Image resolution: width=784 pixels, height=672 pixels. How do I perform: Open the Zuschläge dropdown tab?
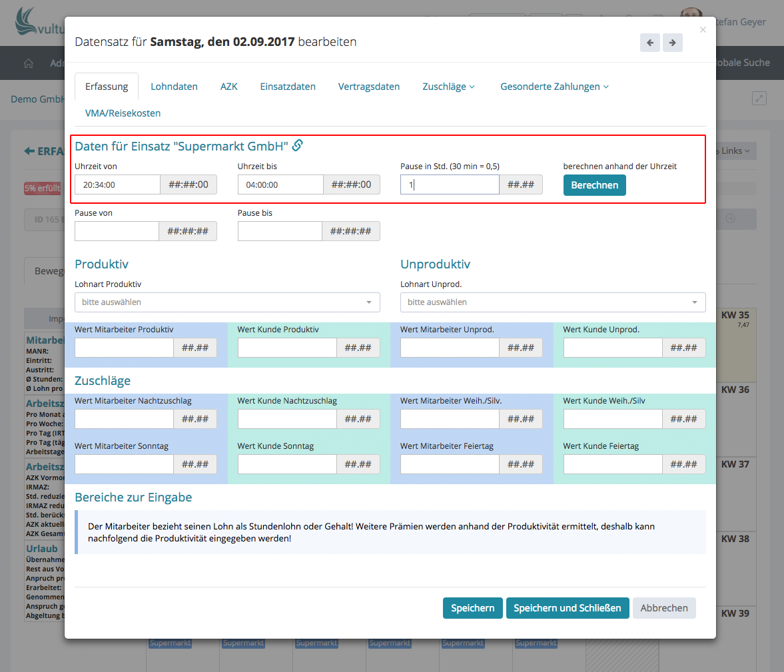point(448,87)
